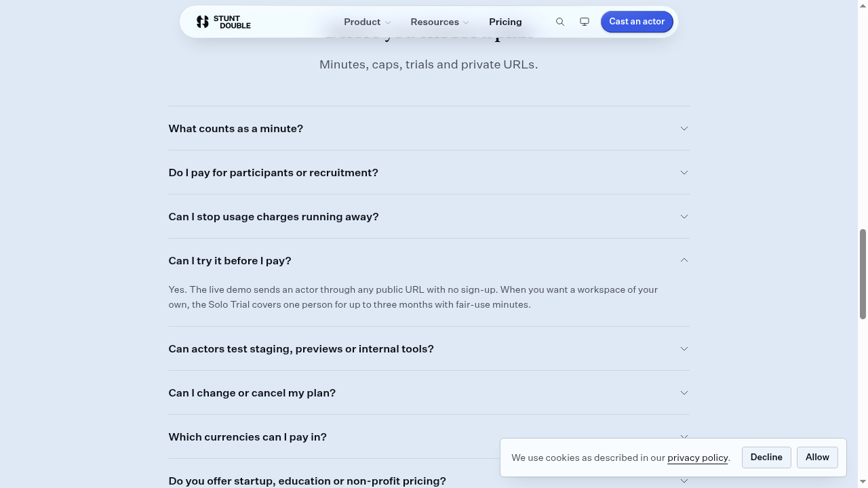Open the Resources dropdown menu

point(439,22)
